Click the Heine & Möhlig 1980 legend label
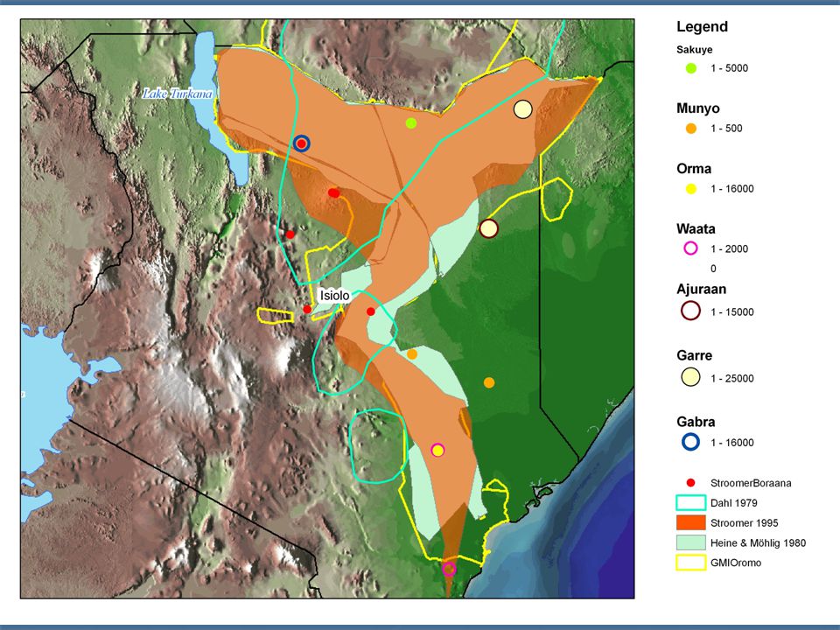The width and height of the screenshot is (840, 630). point(758,542)
